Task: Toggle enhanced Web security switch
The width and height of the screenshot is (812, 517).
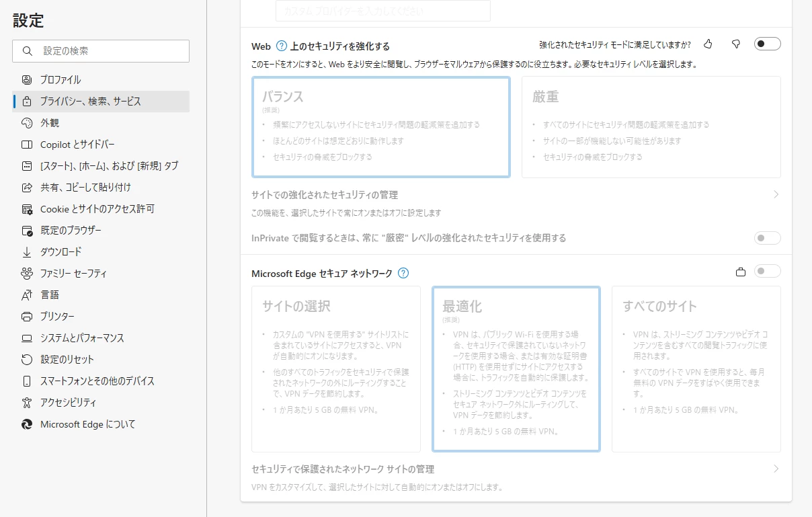Action: pos(768,44)
